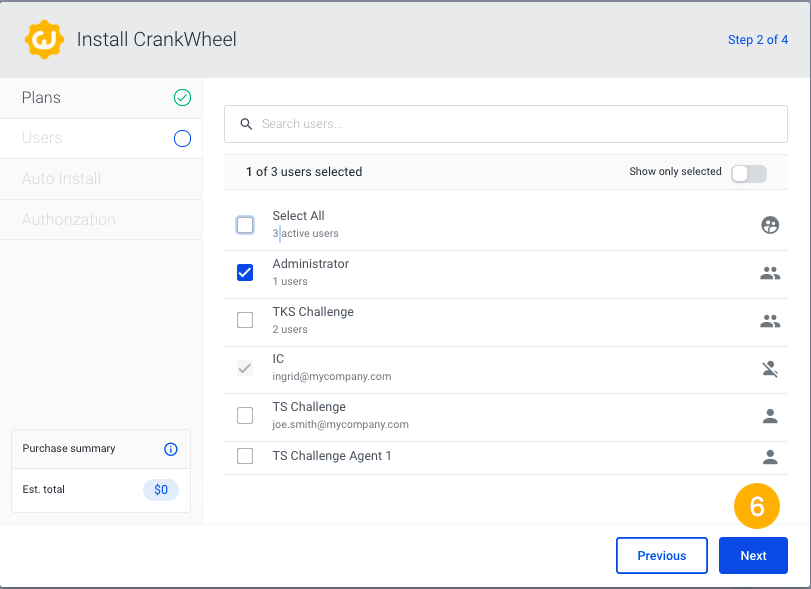Click the Step 2 of 4 link

[x=758, y=40]
